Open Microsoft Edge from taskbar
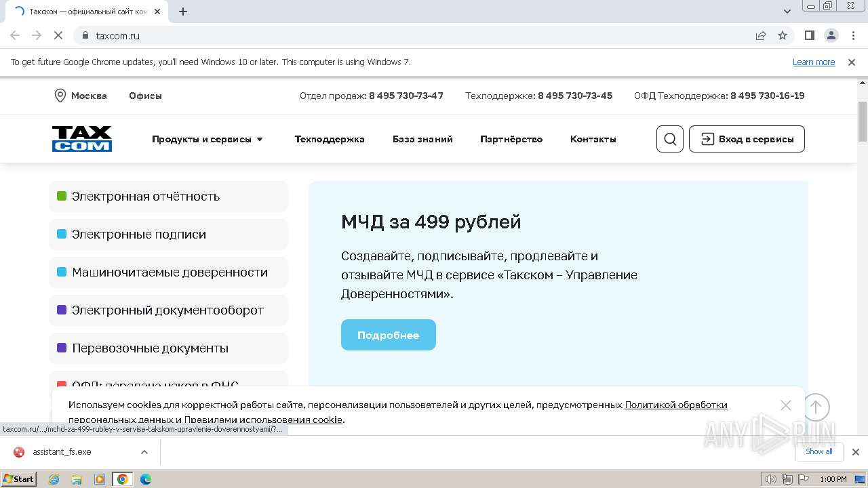Image resolution: width=868 pixels, height=488 pixels. point(146,479)
